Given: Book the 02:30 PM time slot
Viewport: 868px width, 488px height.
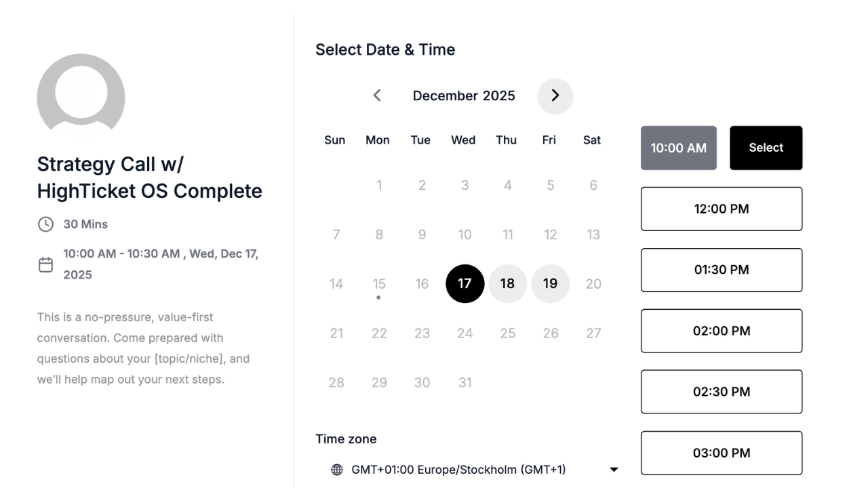Looking at the screenshot, I should click(x=721, y=392).
